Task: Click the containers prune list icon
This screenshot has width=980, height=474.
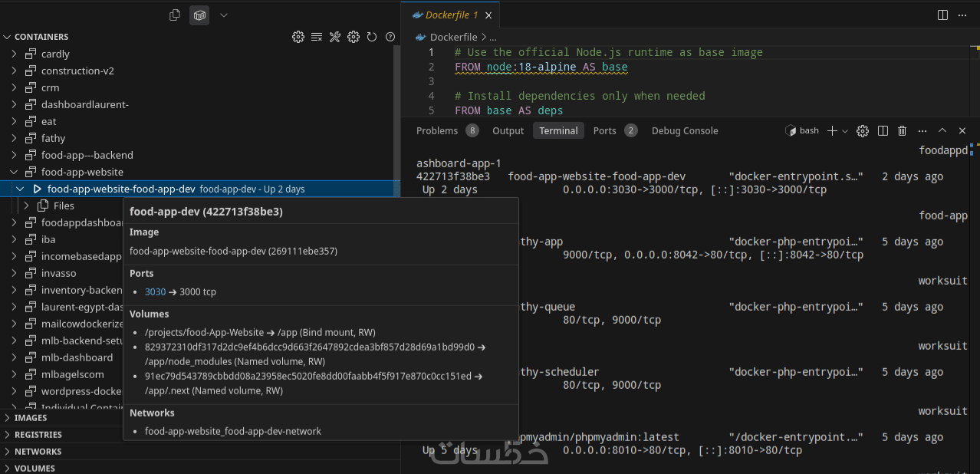Action: coord(317,37)
